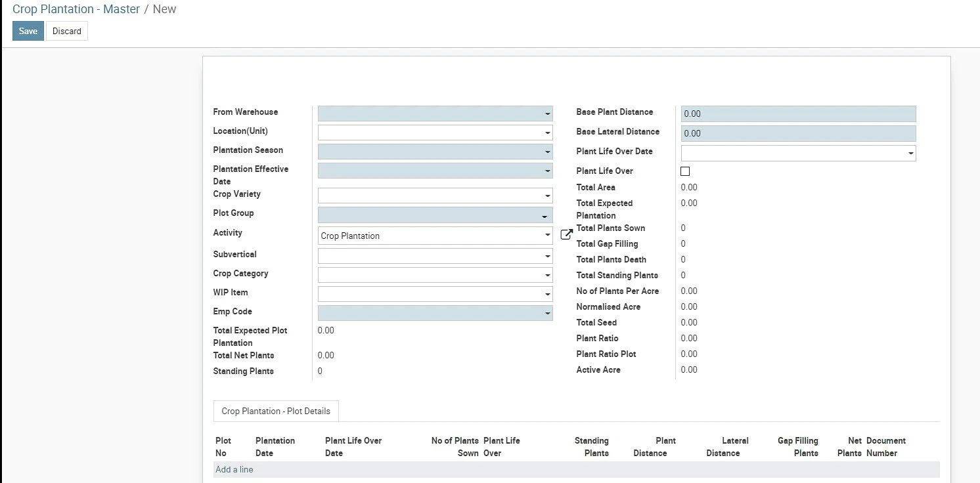Open the Plant Life Over Date dropdown
Image resolution: width=980 pixels, height=483 pixels.
(798, 153)
